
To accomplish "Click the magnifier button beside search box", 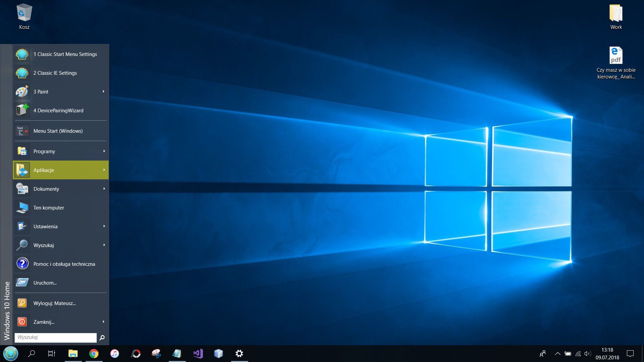I will point(102,338).
